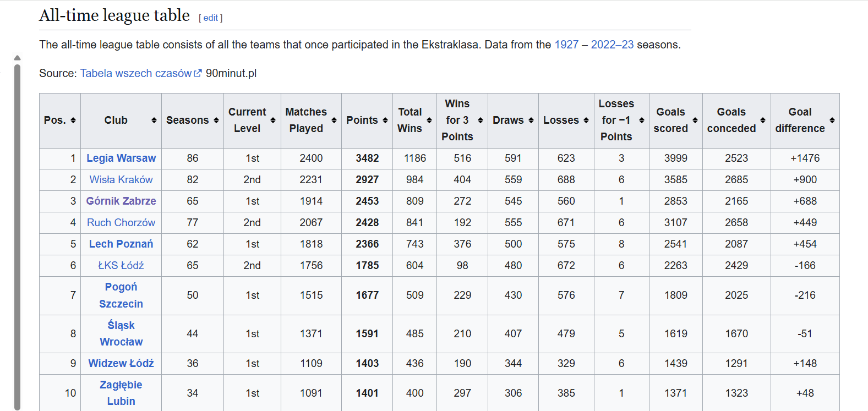The height and width of the screenshot is (411, 868).
Task: Click Górnik Zabrze's goal difference +688
Action: point(805,201)
